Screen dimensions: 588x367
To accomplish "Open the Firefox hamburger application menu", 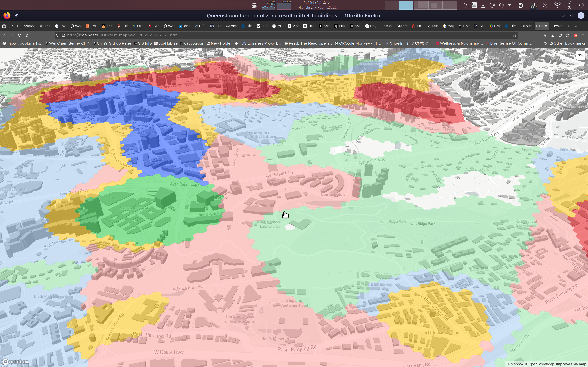I will [583, 35].
